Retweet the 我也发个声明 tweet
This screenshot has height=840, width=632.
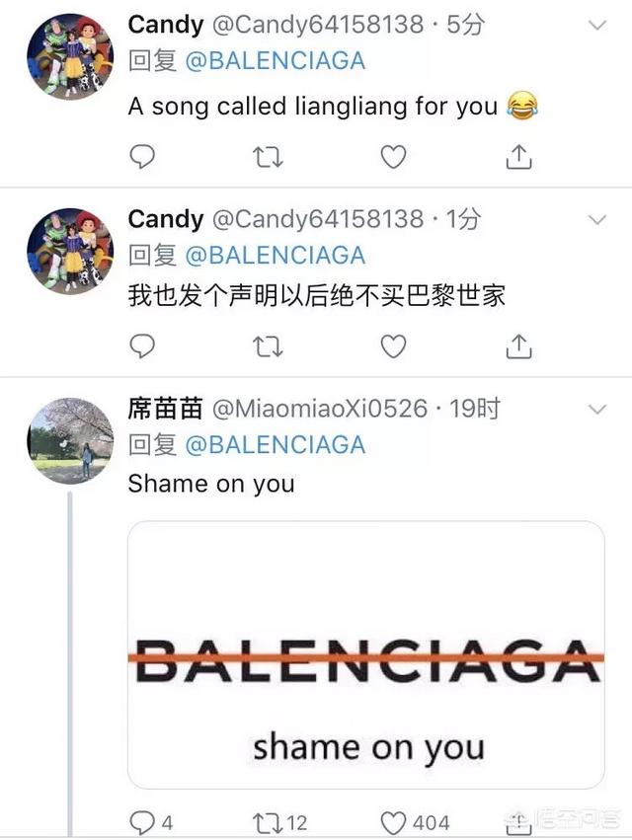click(268, 346)
